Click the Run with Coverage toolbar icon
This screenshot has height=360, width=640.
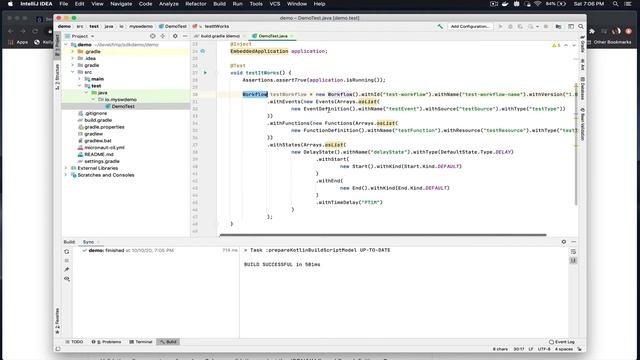click(520, 27)
